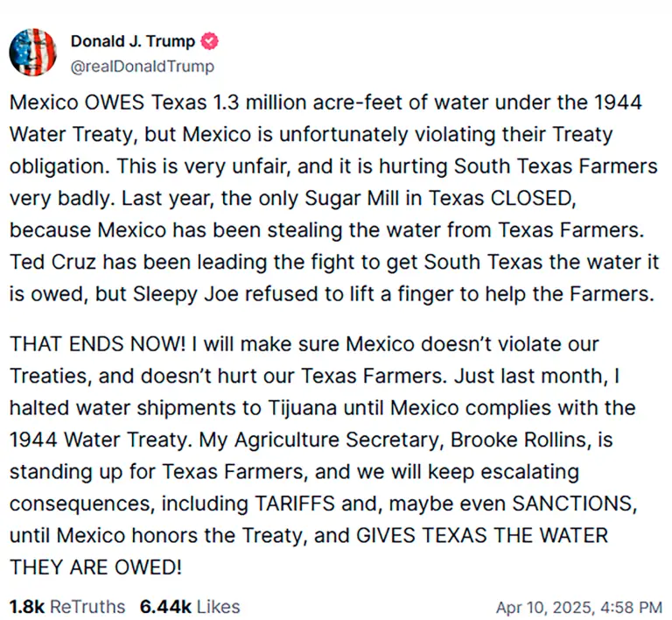Screen dimensions: 672x620
Task: Click the name Ted Cruz
Action: 52,262
